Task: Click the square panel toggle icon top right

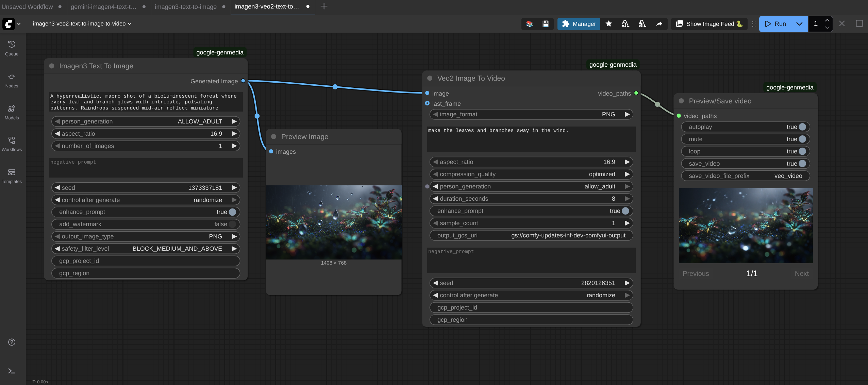Action: tap(859, 23)
